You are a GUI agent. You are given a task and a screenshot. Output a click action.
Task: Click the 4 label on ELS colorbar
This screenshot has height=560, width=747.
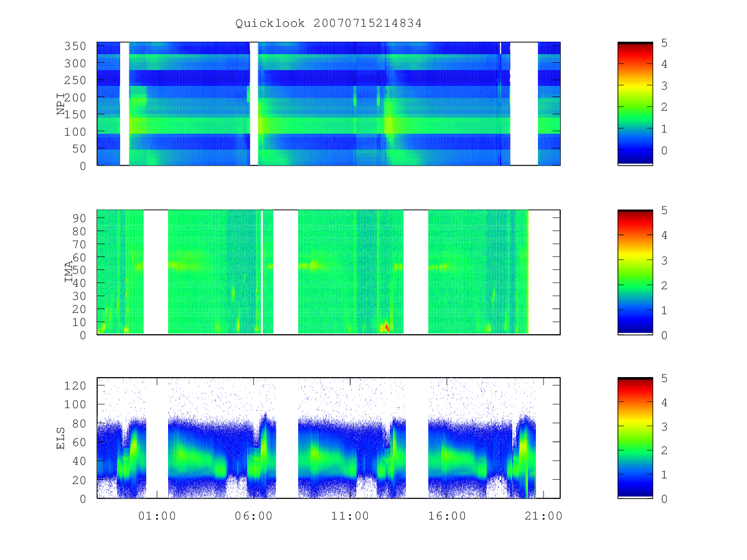click(665, 403)
